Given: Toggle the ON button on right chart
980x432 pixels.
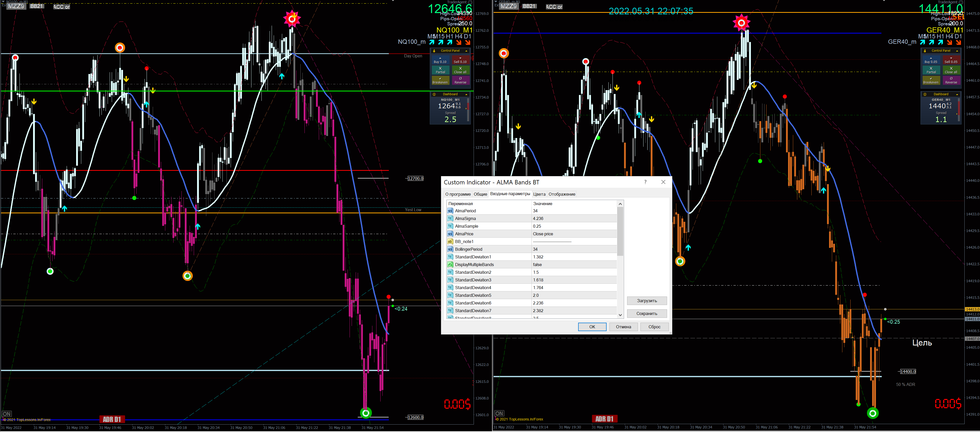Looking at the screenshot, I should tap(499, 413).
